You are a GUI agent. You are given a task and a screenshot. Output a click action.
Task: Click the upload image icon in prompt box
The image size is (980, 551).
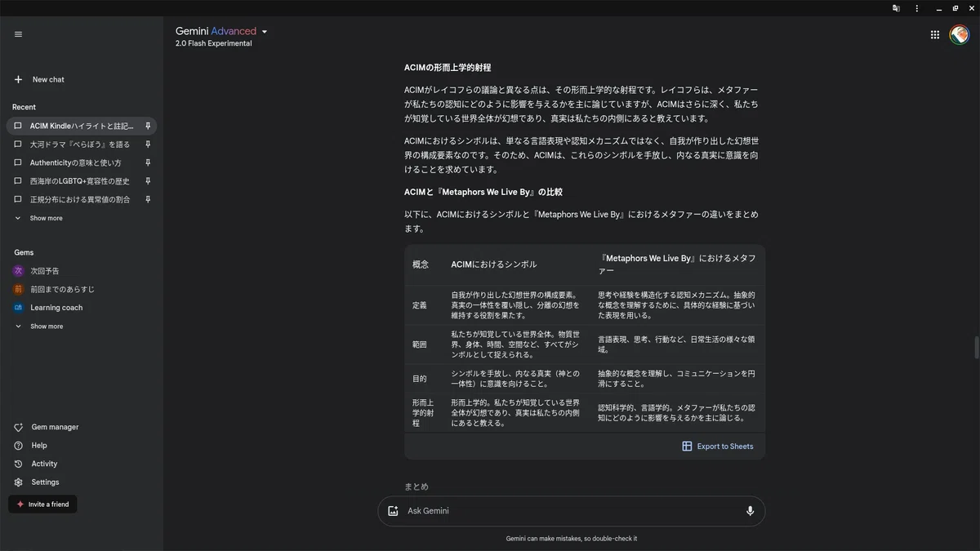[x=393, y=511]
